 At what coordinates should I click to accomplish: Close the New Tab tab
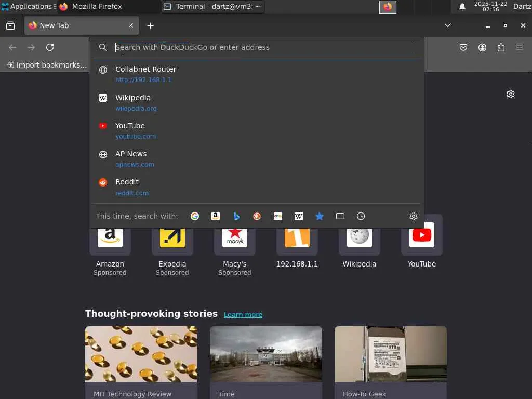(131, 25)
